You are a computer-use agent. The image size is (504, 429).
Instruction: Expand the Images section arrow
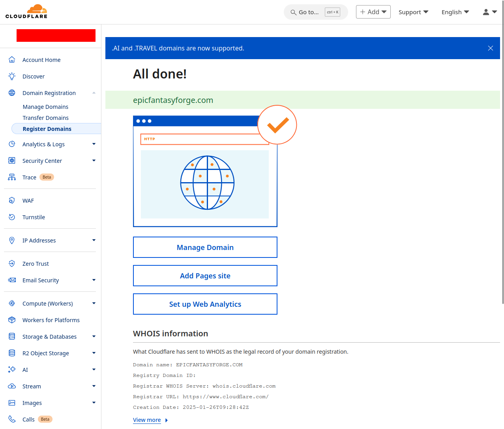coord(94,403)
